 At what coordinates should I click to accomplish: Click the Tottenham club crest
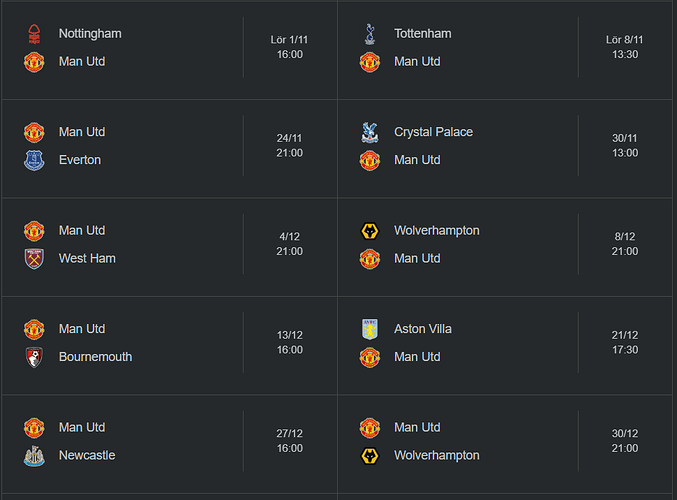pyautogui.click(x=370, y=34)
